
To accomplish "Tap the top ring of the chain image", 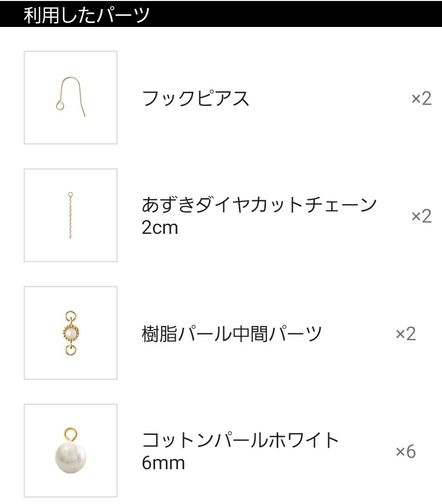I will click(71, 195).
